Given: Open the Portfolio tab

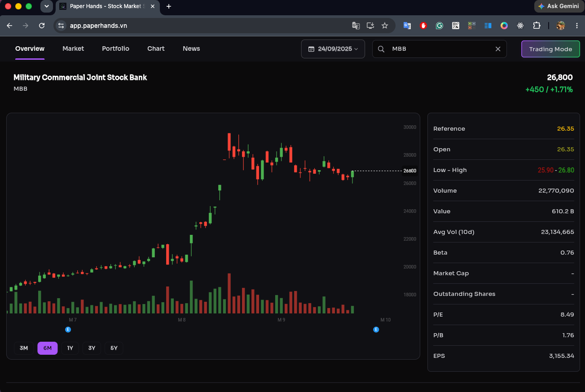Looking at the screenshot, I should click(x=115, y=48).
